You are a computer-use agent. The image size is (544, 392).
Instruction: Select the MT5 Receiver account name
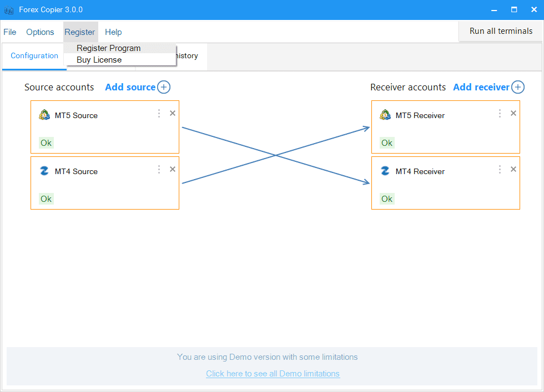point(420,115)
